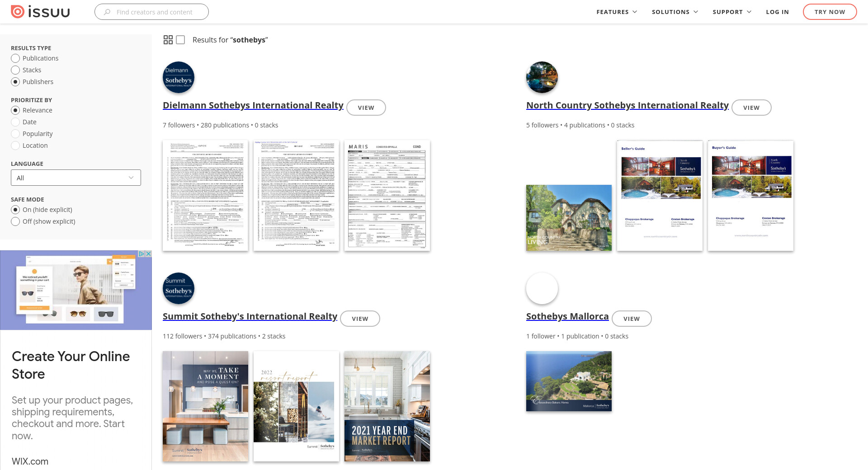Switch to single-column list view
The height and width of the screenshot is (470, 868).
click(x=180, y=40)
